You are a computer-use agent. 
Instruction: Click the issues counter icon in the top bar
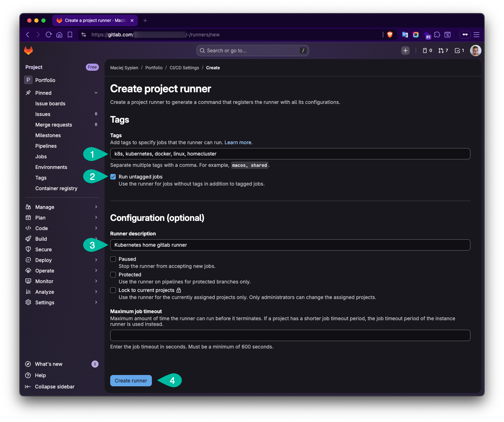click(x=426, y=50)
